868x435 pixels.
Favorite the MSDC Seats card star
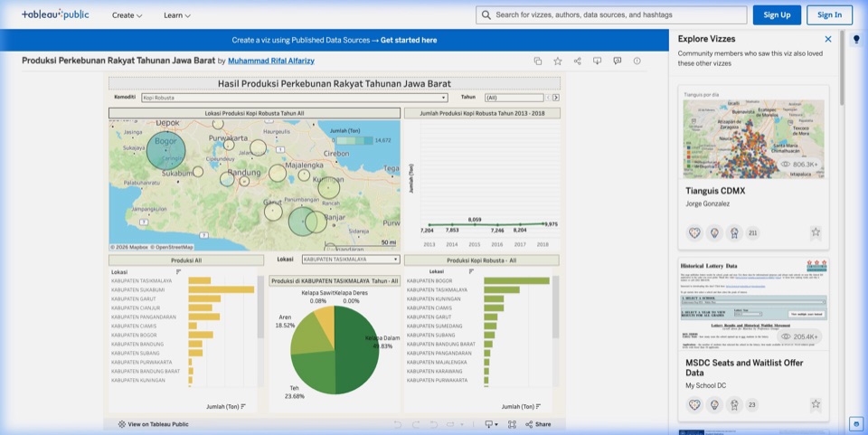[816, 404]
